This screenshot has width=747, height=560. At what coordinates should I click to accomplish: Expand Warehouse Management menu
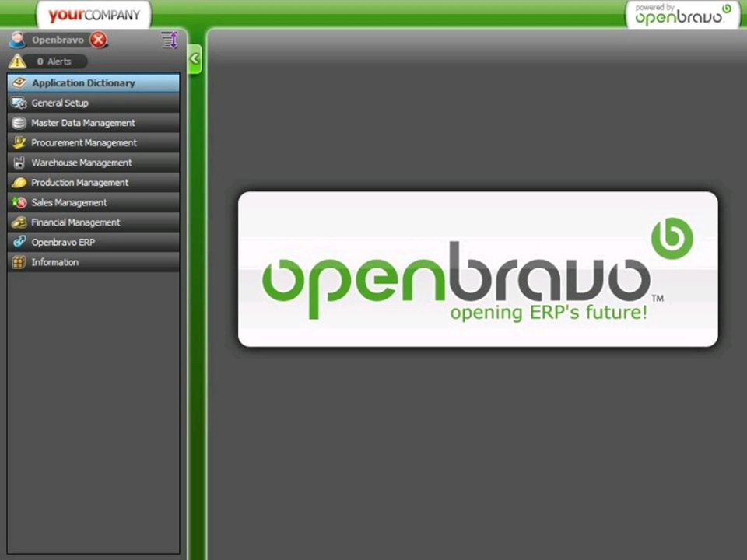point(93,163)
